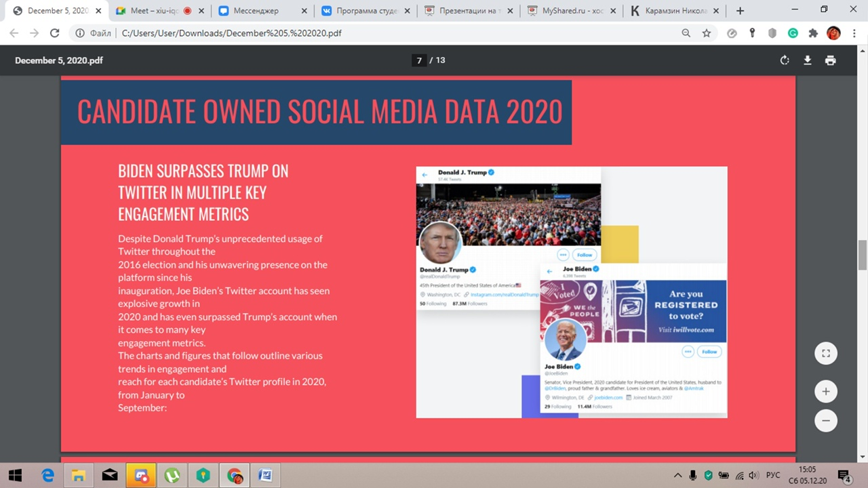Open the address bar zoom magnifier

[686, 33]
